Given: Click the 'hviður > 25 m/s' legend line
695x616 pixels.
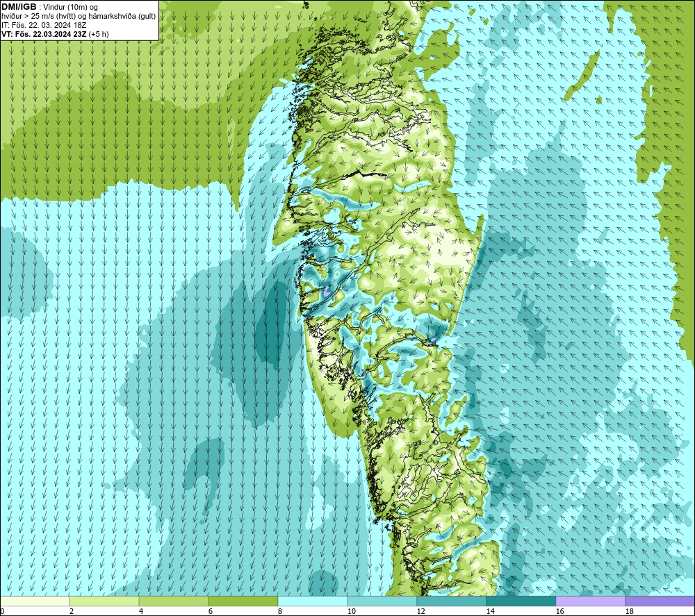Looking at the screenshot, I should (79, 16).
